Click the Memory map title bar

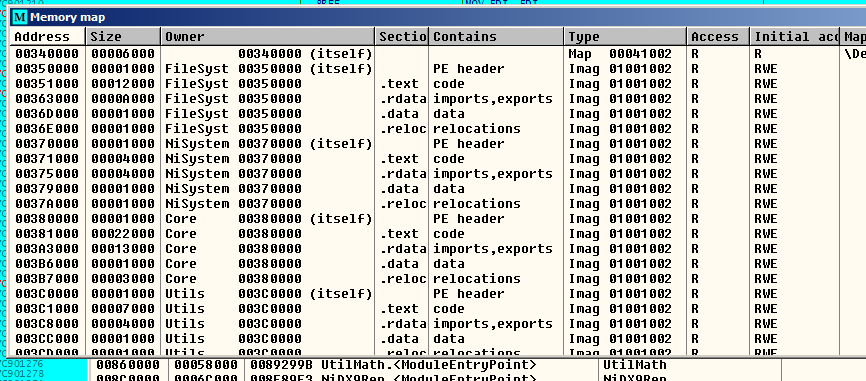438,17
